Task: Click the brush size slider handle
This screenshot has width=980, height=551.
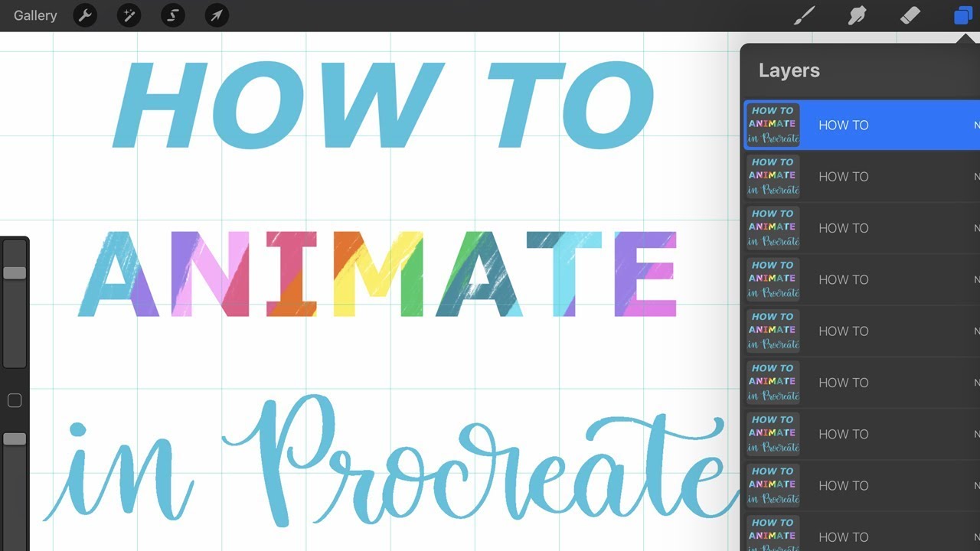Action: click(x=15, y=273)
